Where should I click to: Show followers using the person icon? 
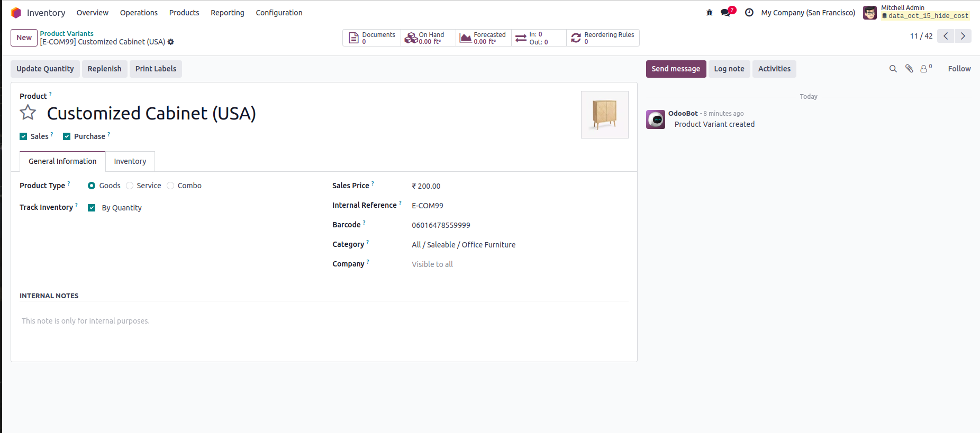[x=924, y=69]
